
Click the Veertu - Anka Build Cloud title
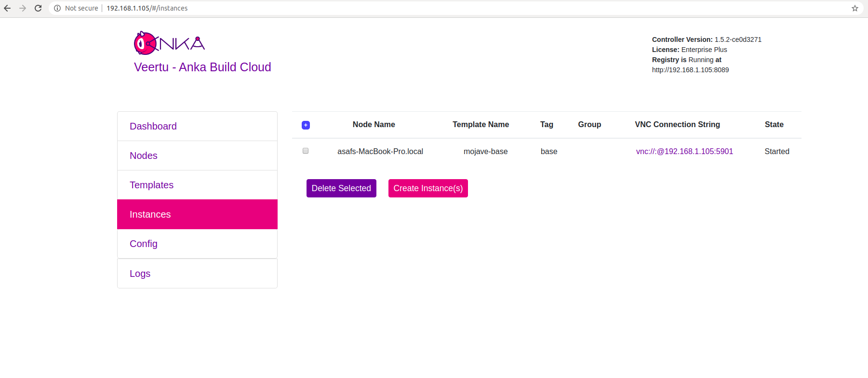[202, 67]
